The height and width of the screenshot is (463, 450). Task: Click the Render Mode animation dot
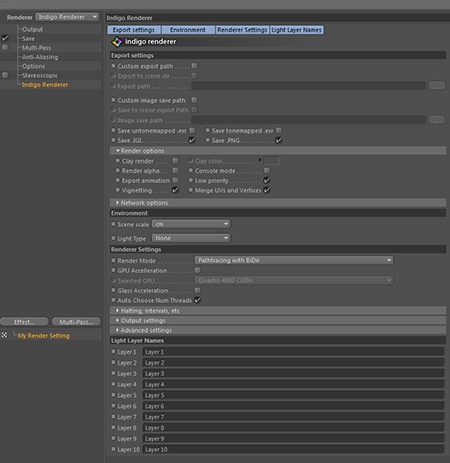(113, 260)
